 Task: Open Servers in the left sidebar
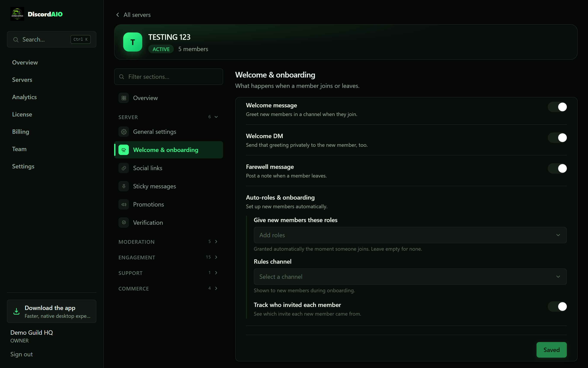click(x=22, y=80)
